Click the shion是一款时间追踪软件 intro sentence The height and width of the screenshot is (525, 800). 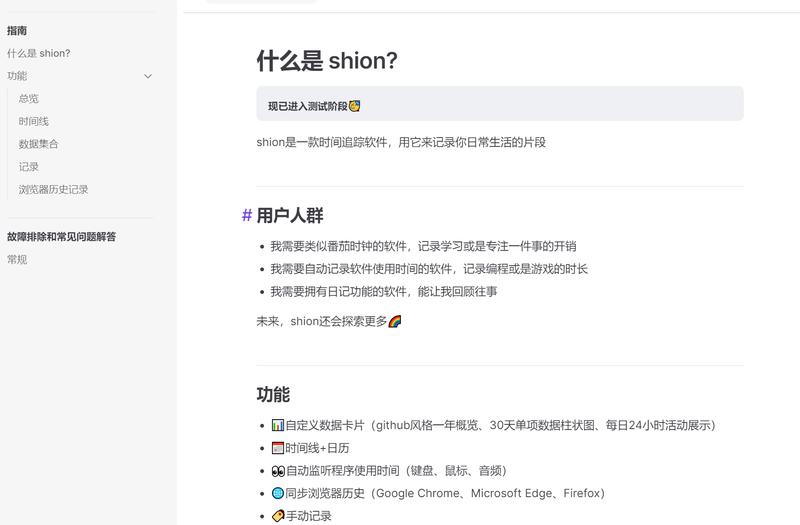[x=401, y=142]
